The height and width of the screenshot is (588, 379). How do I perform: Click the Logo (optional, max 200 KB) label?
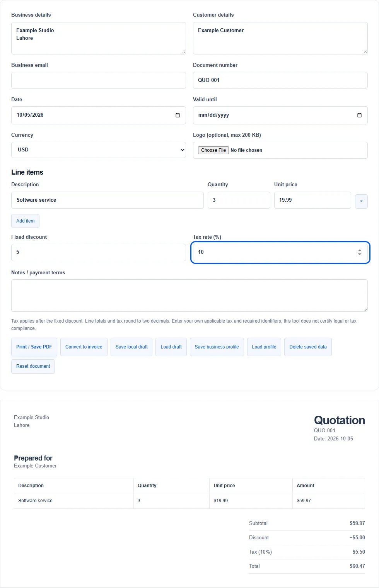[x=227, y=135]
